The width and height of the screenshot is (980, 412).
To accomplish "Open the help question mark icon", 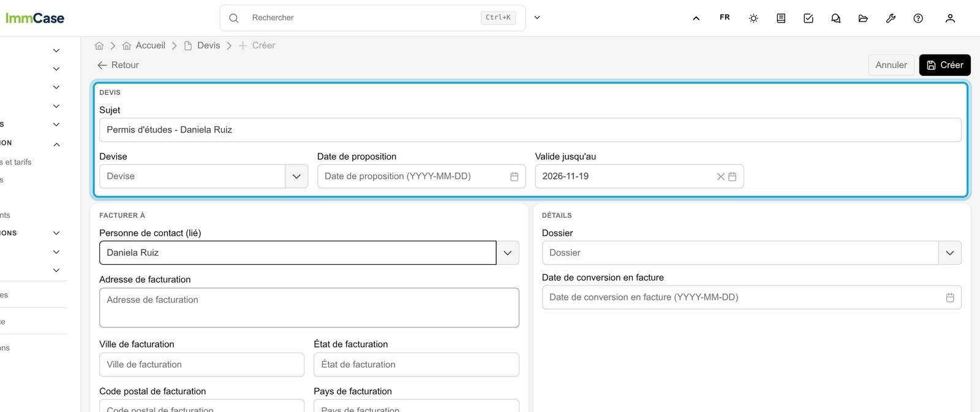I will (918, 18).
